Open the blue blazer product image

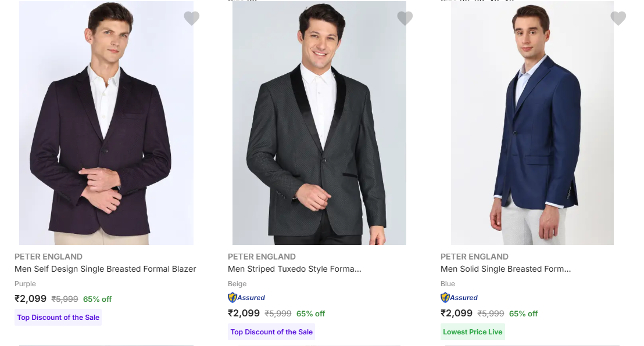pyautogui.click(x=532, y=123)
